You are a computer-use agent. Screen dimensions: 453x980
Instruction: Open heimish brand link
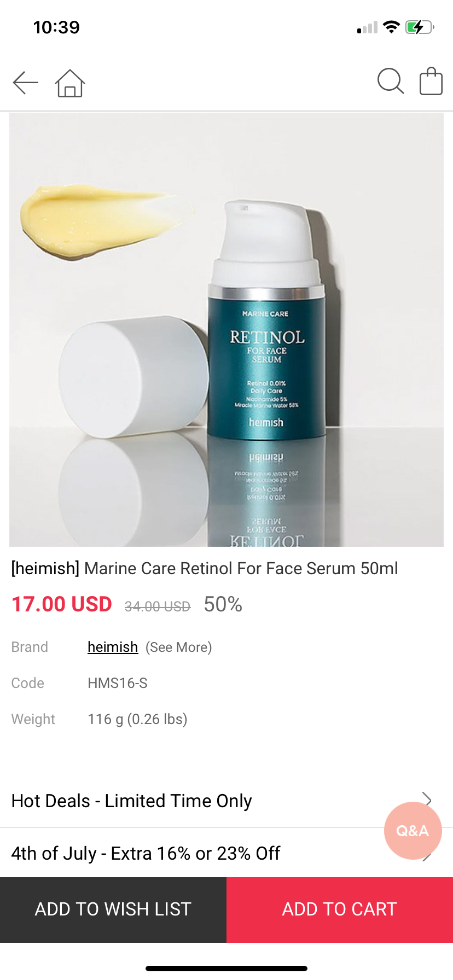coord(113,647)
